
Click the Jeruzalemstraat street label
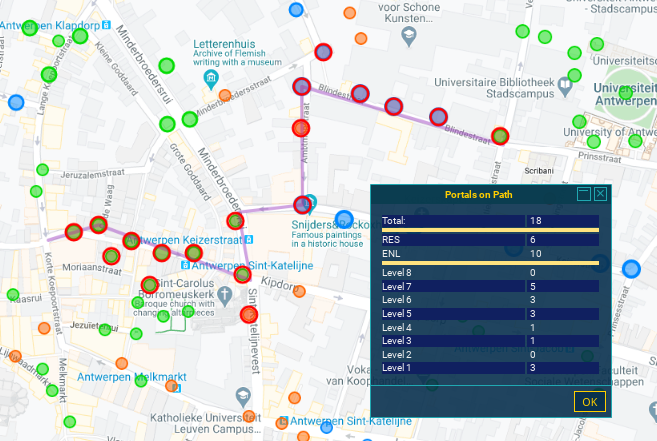[x=93, y=174]
